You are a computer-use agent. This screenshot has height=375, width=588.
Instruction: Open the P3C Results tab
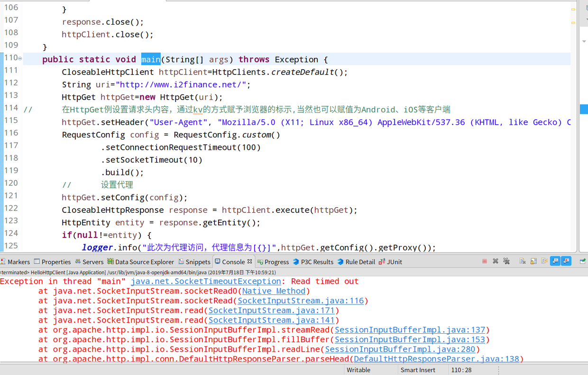(313, 262)
